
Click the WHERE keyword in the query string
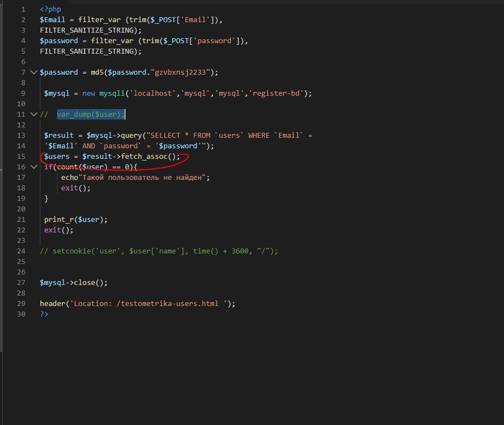[x=259, y=136]
